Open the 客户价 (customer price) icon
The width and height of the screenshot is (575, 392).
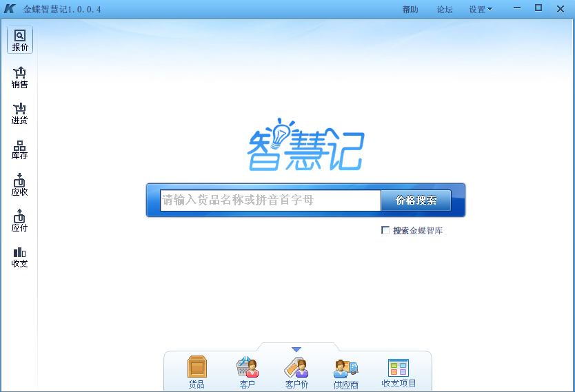(x=296, y=373)
